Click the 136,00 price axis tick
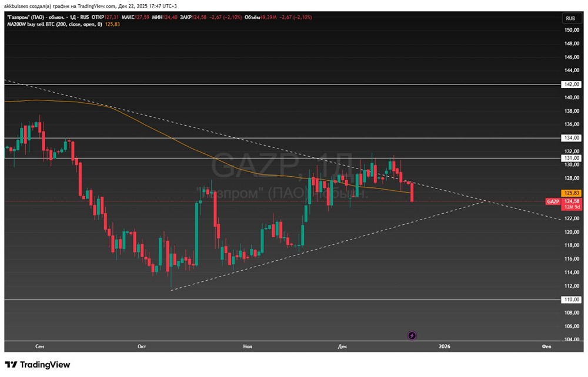588x377 pixels. click(572, 124)
